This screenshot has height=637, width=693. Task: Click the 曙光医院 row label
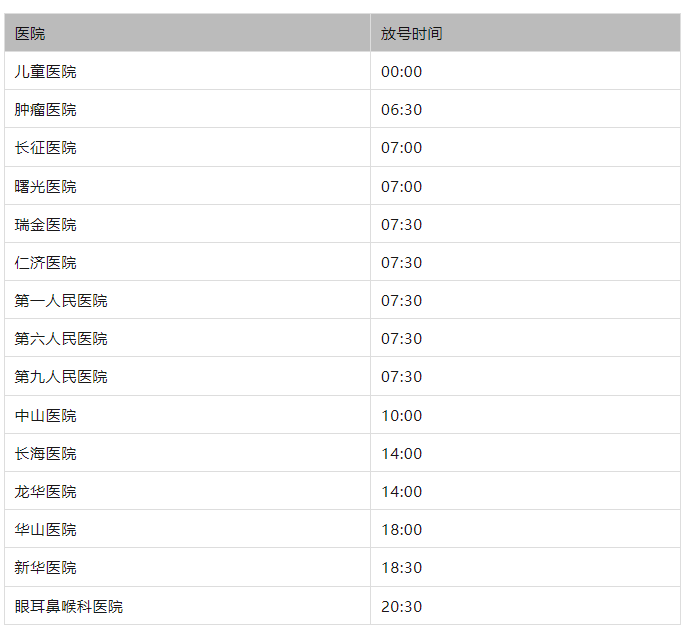[46, 187]
